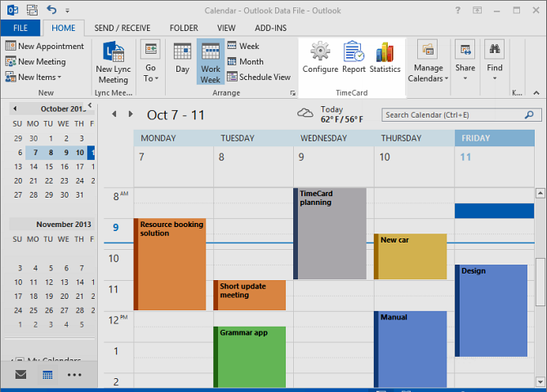This screenshot has height=392, width=547.
Task: Go forward to the next week
Action: tap(131, 114)
